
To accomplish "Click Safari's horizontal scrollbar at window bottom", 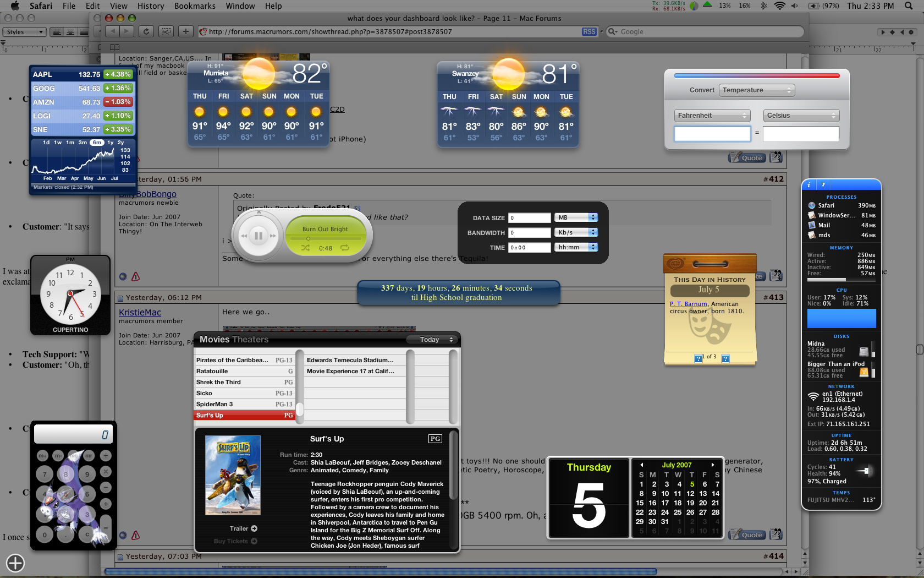I will 381,571.
